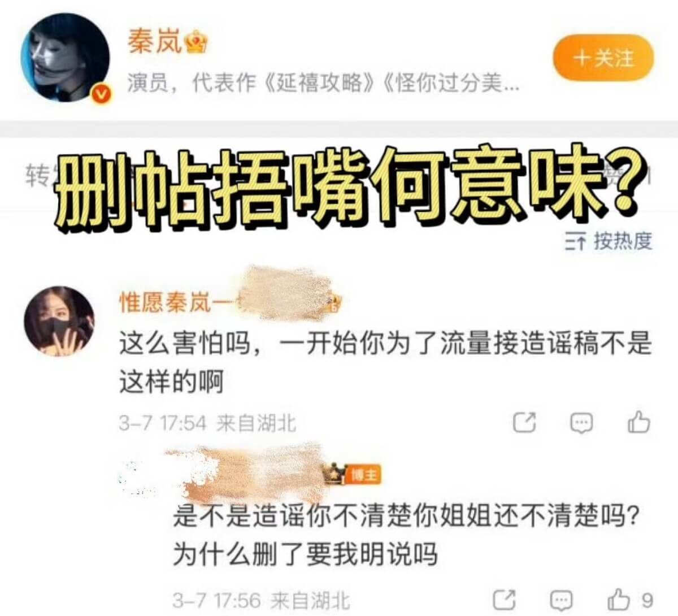Open the commenter name 惟愿秦岚一
The height and width of the screenshot is (616, 678).
tap(176, 302)
